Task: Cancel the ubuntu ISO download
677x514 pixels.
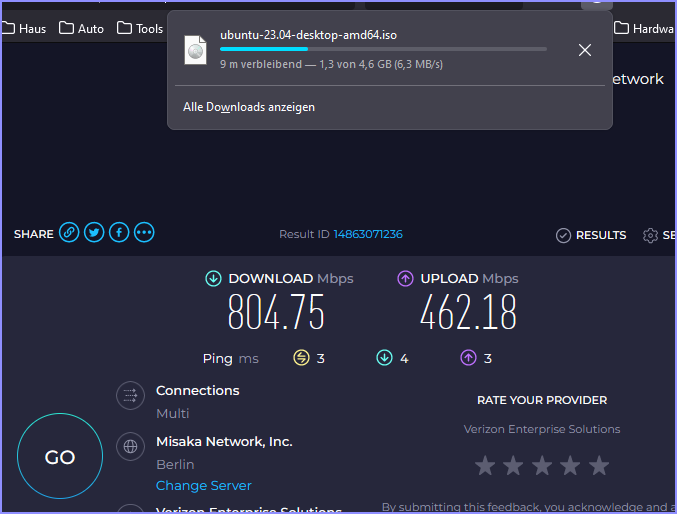Action: [x=585, y=50]
